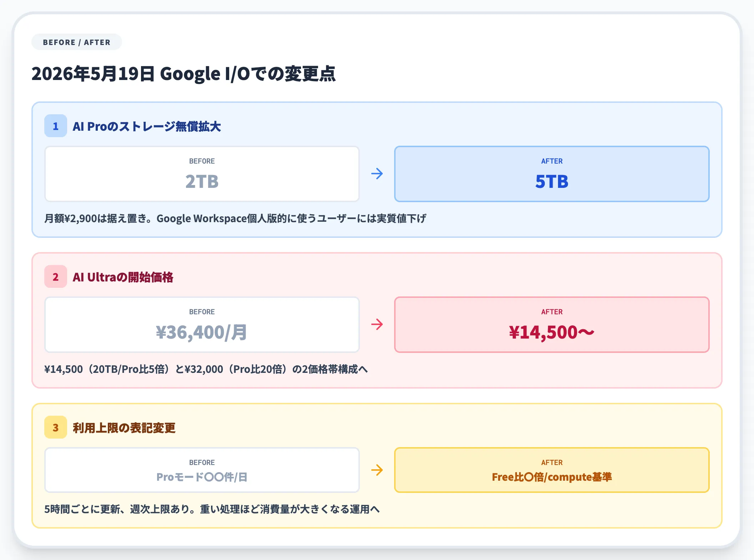Click the 利用上限の表記変更 title

(x=124, y=428)
